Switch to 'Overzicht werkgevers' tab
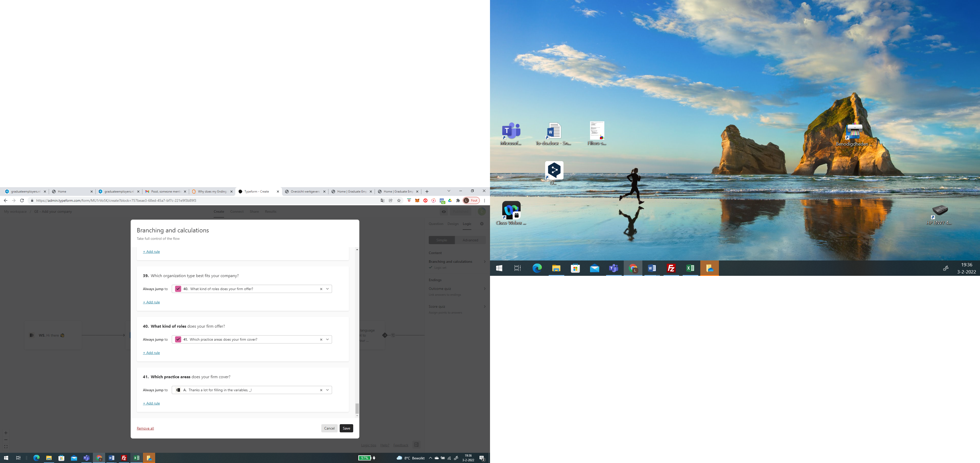This screenshot has height=463, width=980. (x=305, y=192)
